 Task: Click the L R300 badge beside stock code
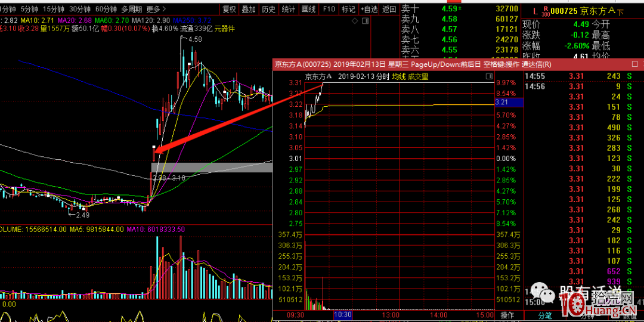pos(541,12)
